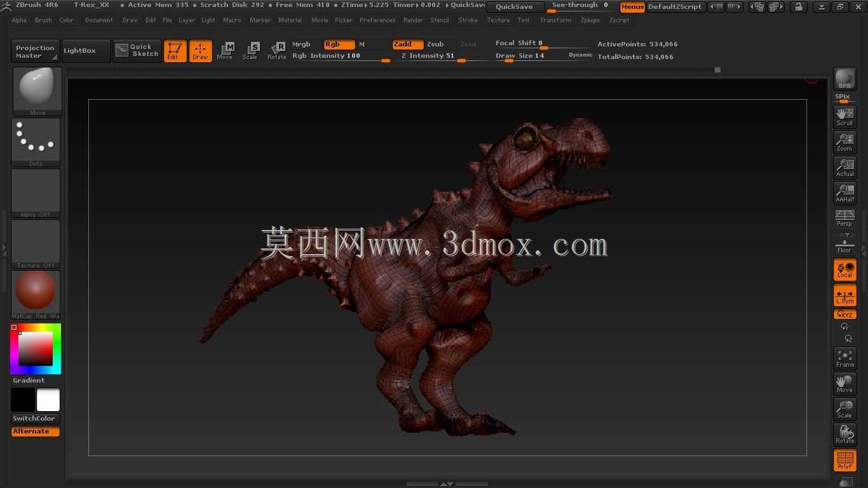Open the Dots stroke type selector

point(36,142)
